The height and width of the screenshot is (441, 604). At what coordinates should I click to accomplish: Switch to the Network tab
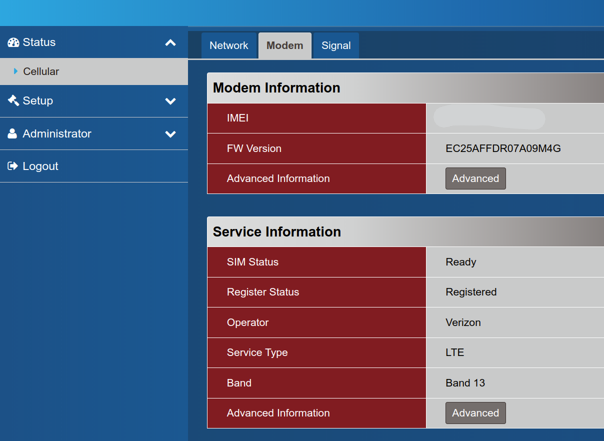click(x=229, y=45)
